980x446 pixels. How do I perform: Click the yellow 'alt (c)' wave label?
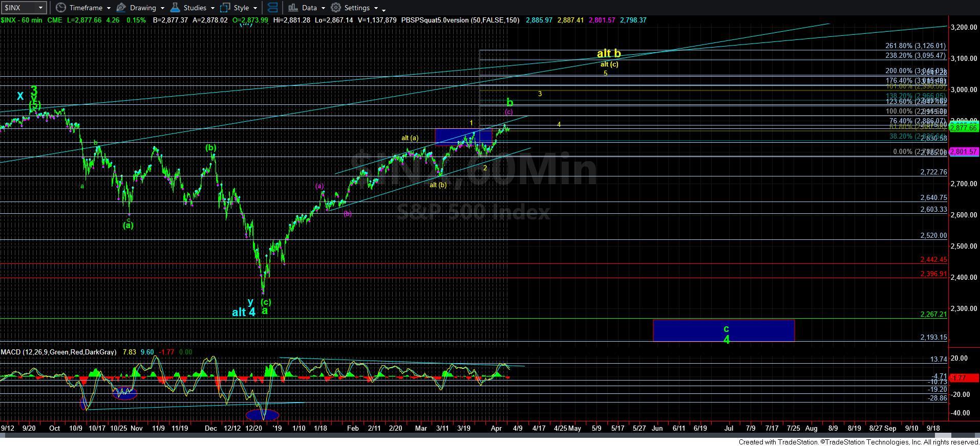(609, 64)
